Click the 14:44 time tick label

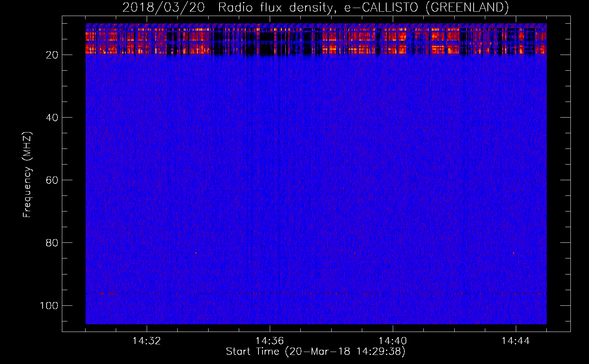pos(516,341)
